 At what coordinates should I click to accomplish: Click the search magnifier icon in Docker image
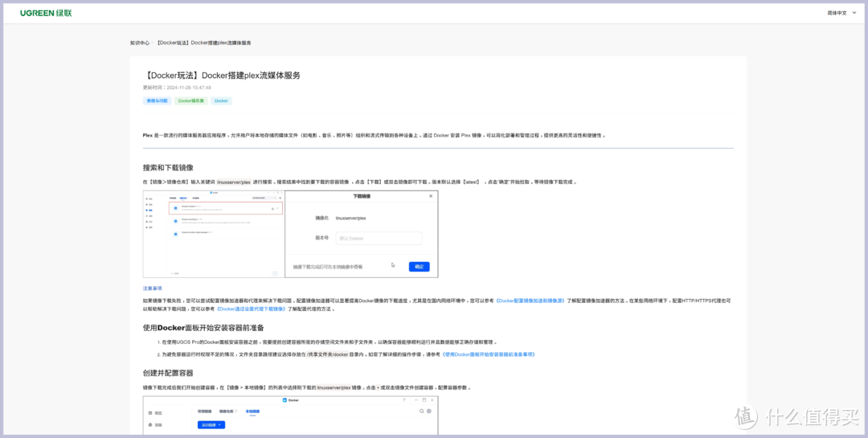422,411
